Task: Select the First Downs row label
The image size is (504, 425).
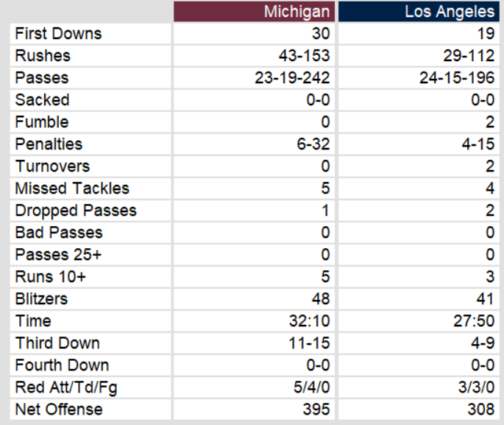Action: [x=59, y=34]
